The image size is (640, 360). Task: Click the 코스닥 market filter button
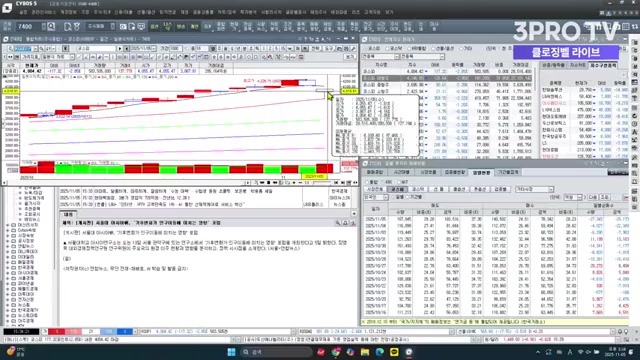click(x=418, y=189)
